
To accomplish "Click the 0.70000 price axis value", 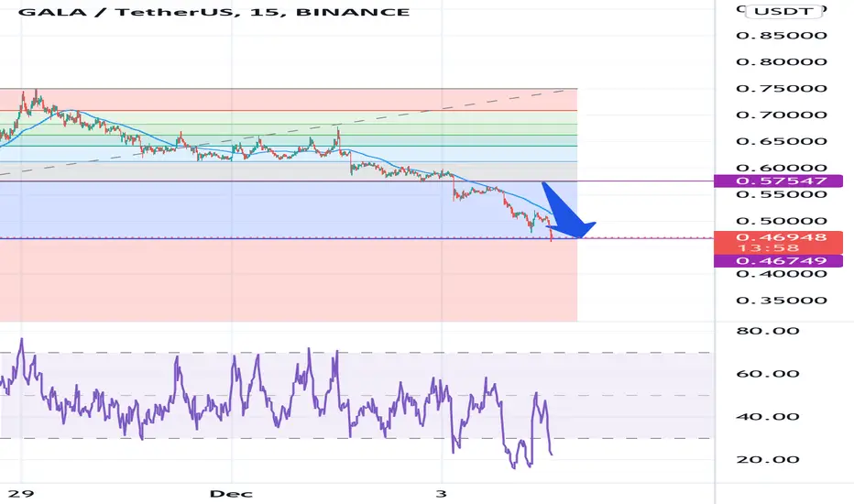I will point(782,115).
